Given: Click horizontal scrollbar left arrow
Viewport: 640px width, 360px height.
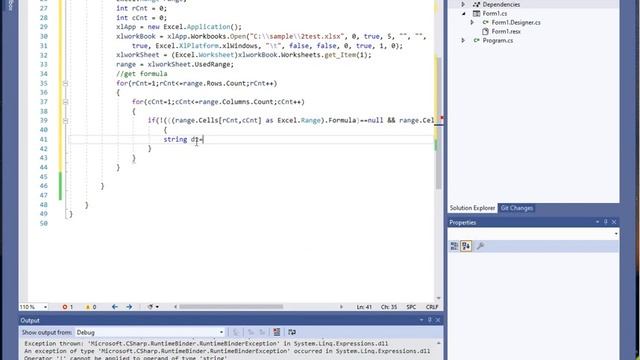Looking at the screenshot, I should (176, 307).
